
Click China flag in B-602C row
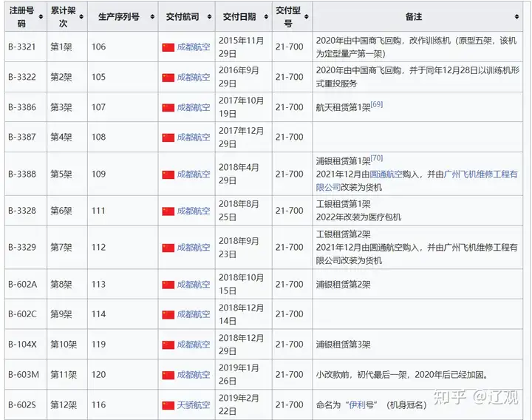tap(168, 315)
